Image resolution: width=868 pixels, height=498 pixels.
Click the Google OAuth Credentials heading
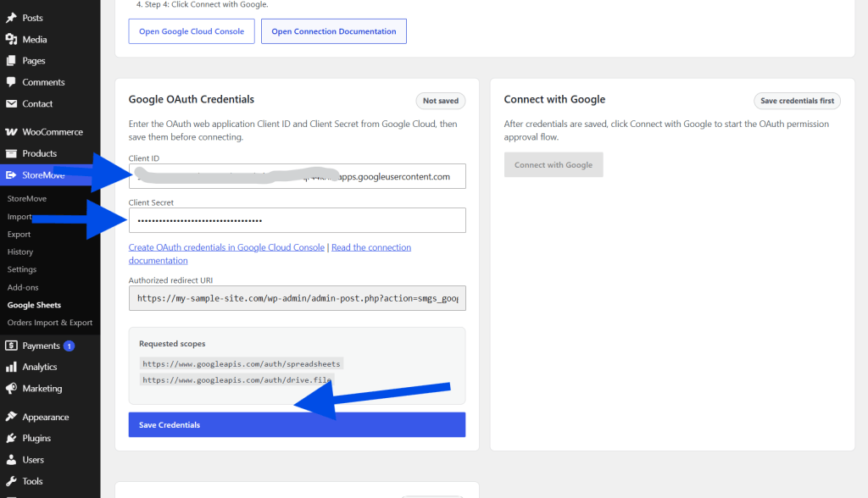pos(192,99)
